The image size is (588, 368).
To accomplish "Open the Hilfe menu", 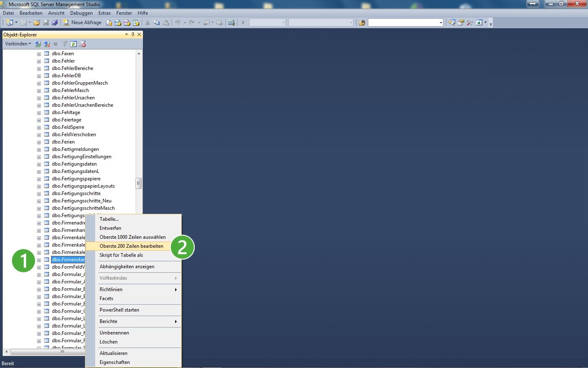I will click(143, 13).
